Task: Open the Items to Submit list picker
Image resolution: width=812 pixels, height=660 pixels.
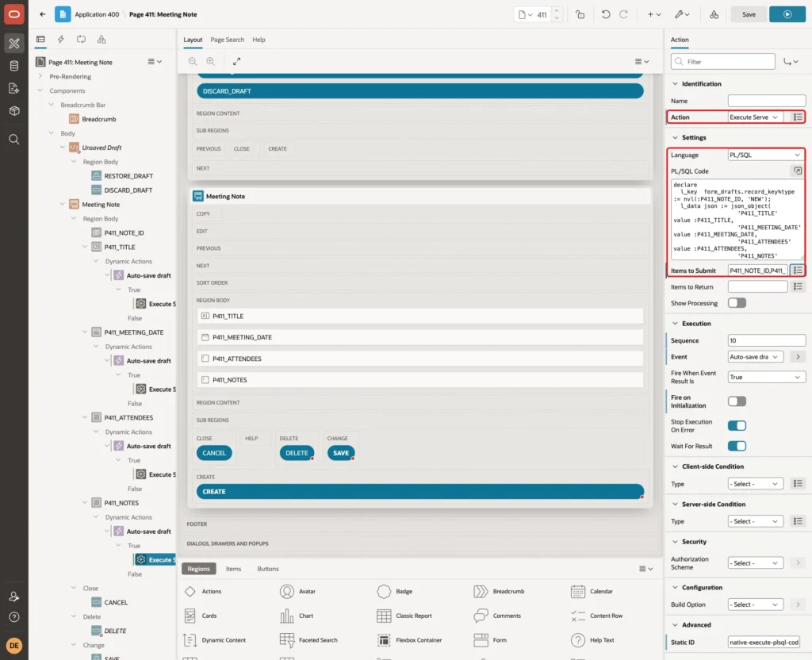Action: point(798,271)
